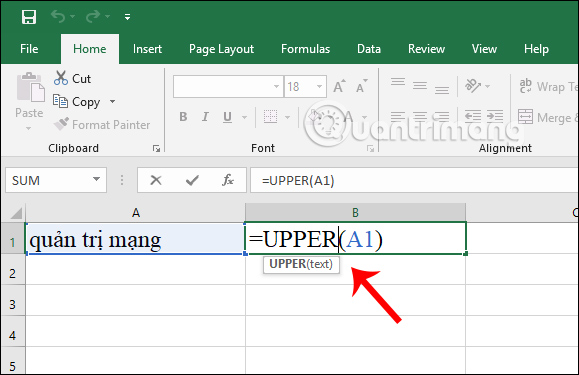The height and width of the screenshot is (375, 579).
Task: Expand the Name Box dropdown arrow
Action: [x=97, y=179]
